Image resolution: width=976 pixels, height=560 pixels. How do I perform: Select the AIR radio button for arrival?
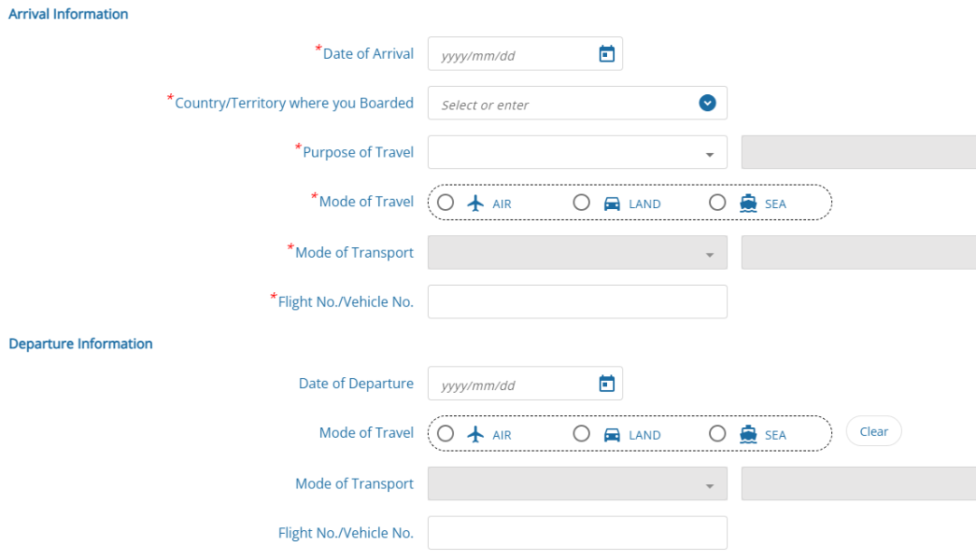pyautogui.click(x=446, y=203)
